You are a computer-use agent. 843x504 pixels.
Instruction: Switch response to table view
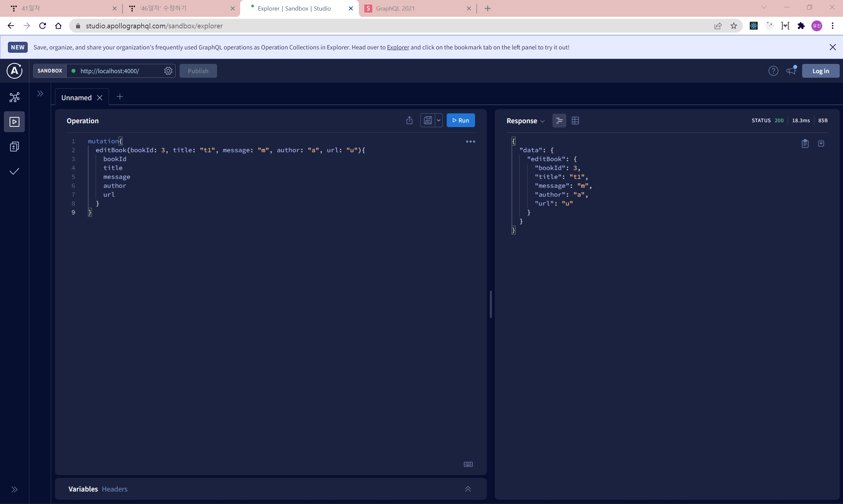pyautogui.click(x=575, y=121)
